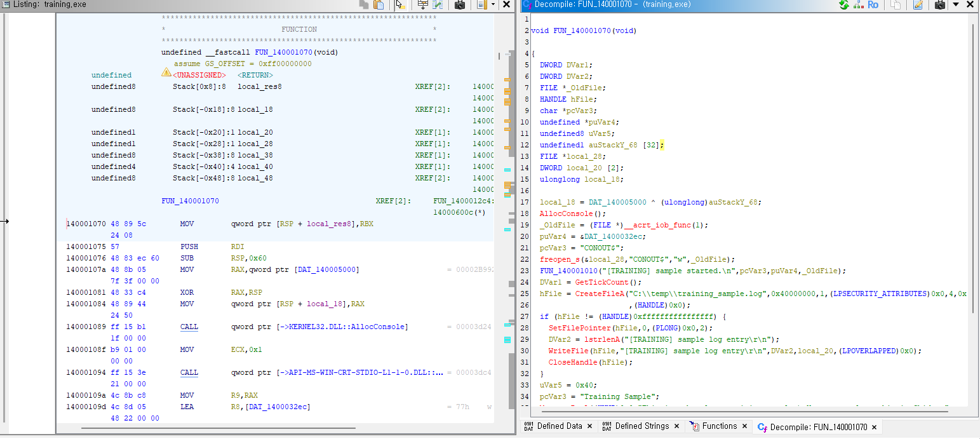Click the Decompile export pencil-note icon
980x439 pixels.
[x=918, y=5]
